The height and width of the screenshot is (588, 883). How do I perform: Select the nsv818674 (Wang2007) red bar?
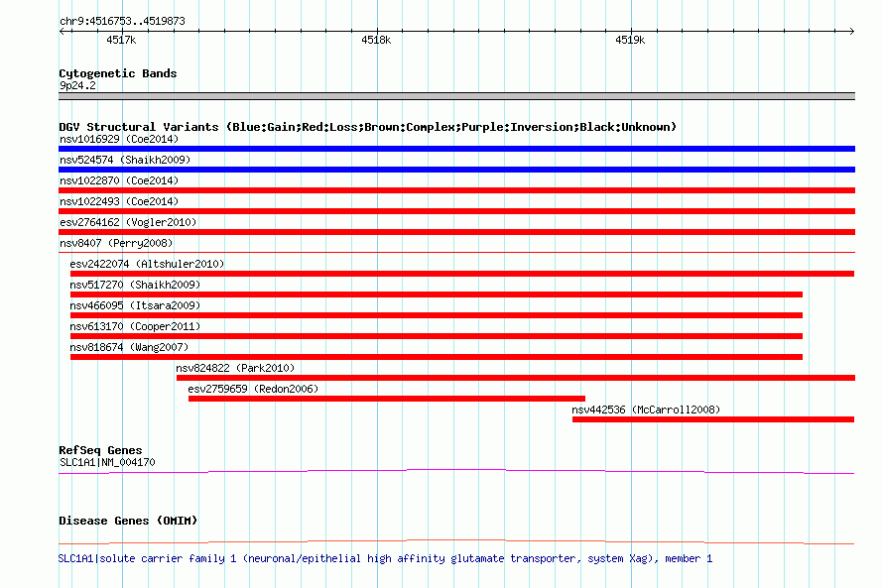click(437, 357)
